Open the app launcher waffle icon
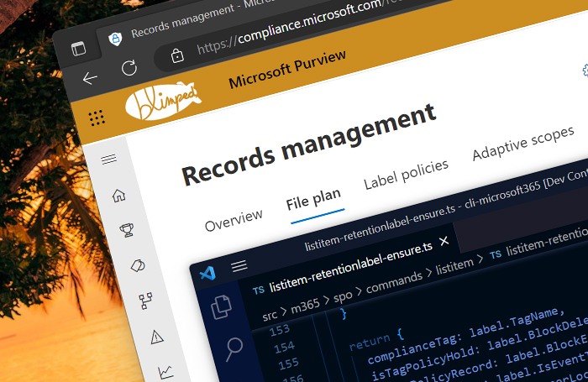 tap(97, 118)
